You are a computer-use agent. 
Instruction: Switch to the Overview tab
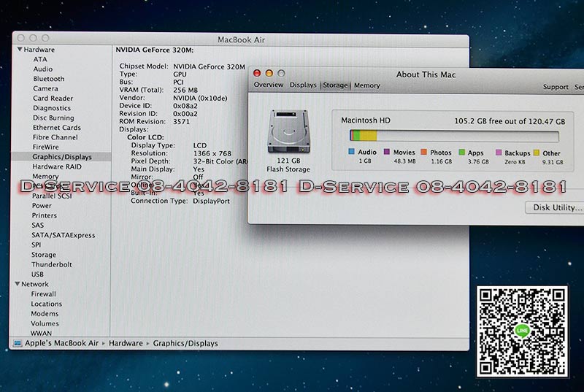click(268, 85)
